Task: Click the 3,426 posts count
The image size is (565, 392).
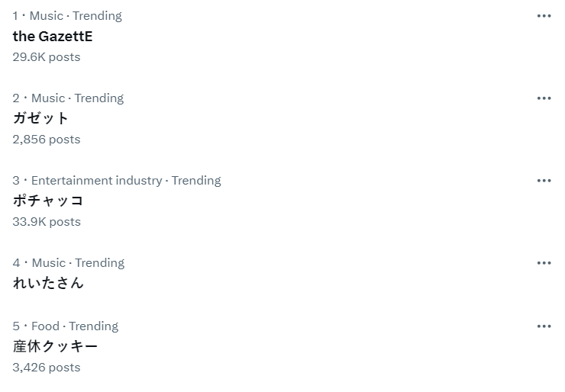Action: point(46,368)
